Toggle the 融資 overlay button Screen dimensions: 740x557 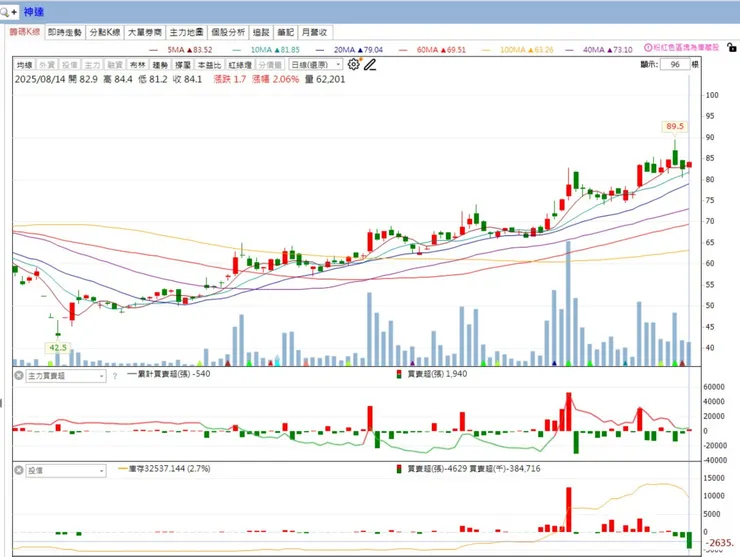point(115,65)
